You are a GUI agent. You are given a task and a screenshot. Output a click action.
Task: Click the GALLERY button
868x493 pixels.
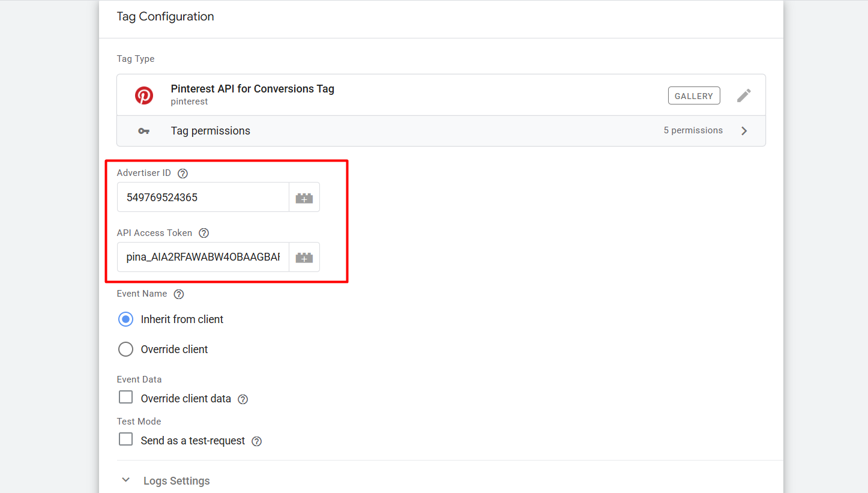[693, 96]
